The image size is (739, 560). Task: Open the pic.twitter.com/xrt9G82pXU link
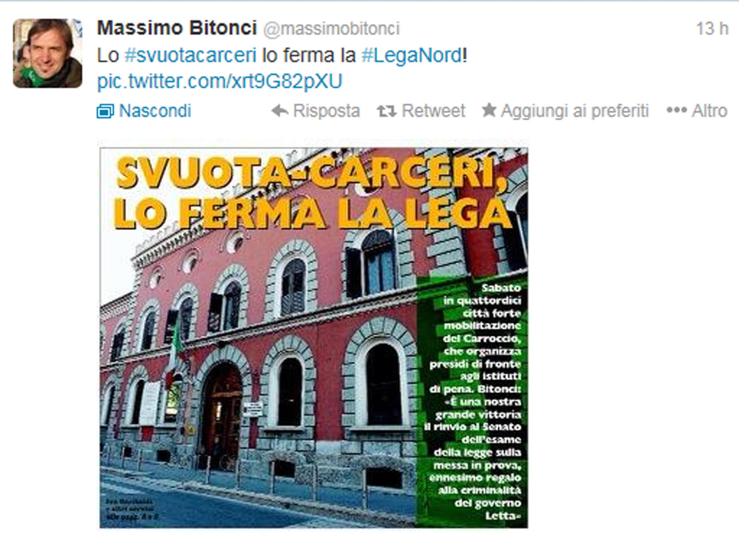point(219,81)
